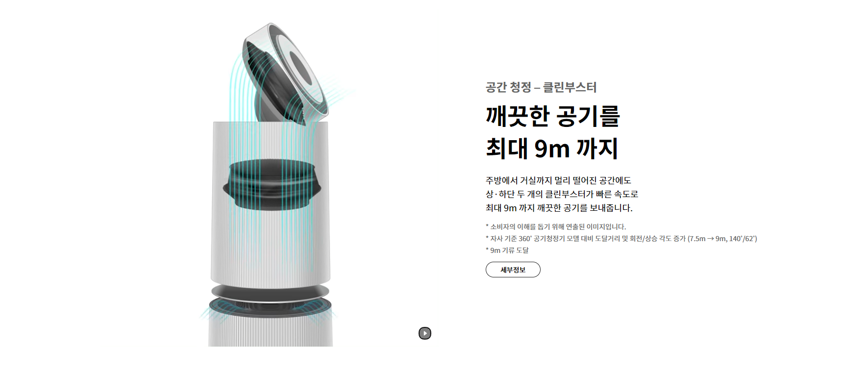Click the 자사 기준 360° 공기청정기 footnote
The image size is (868, 371).
pos(621,238)
